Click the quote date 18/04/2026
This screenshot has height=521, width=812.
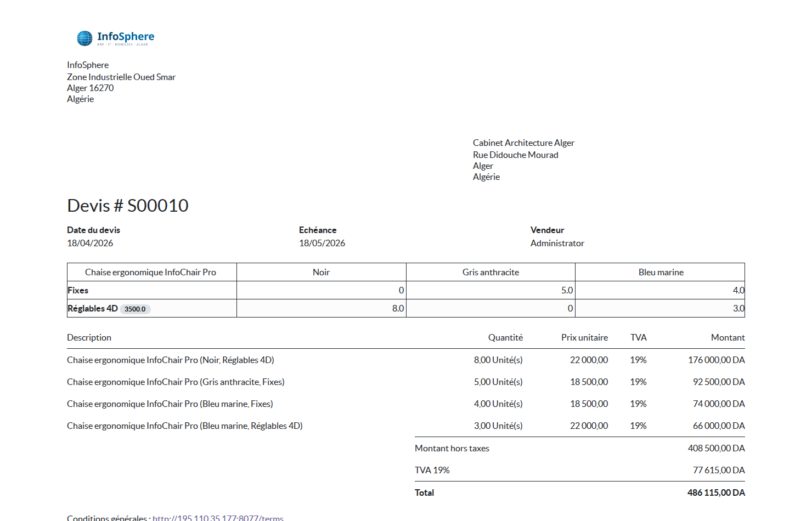90,243
